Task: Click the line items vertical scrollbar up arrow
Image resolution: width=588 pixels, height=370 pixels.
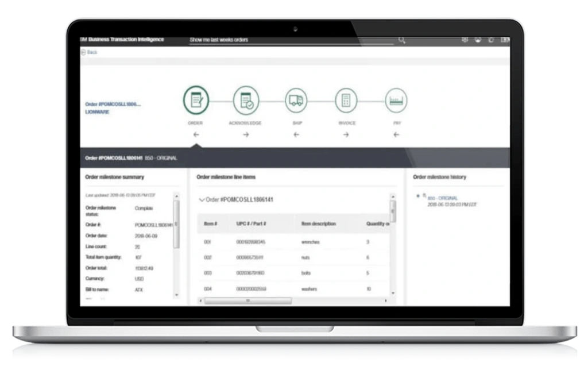Action: [x=393, y=196]
